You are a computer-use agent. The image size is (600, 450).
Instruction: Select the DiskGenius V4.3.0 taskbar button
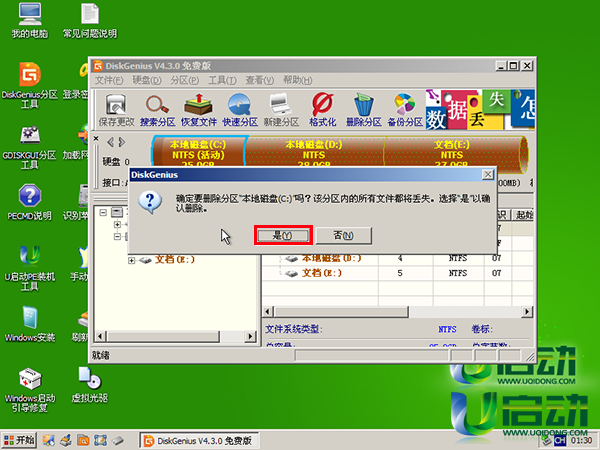tap(199, 441)
